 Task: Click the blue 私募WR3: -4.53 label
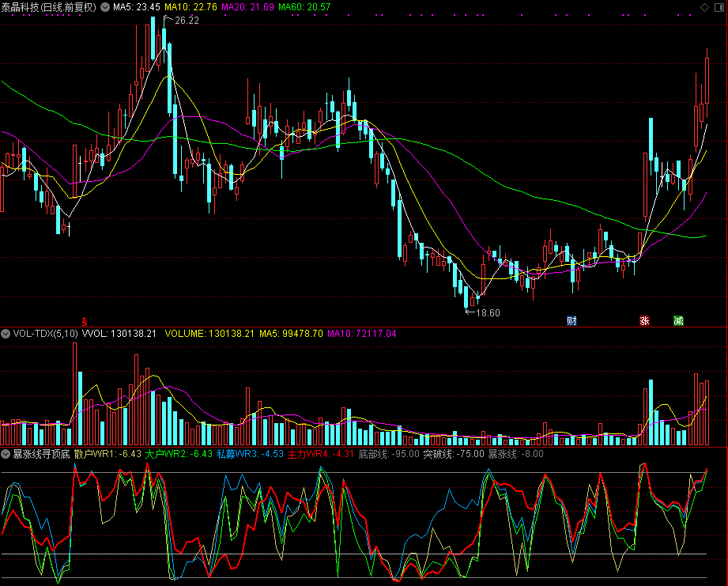250,454
